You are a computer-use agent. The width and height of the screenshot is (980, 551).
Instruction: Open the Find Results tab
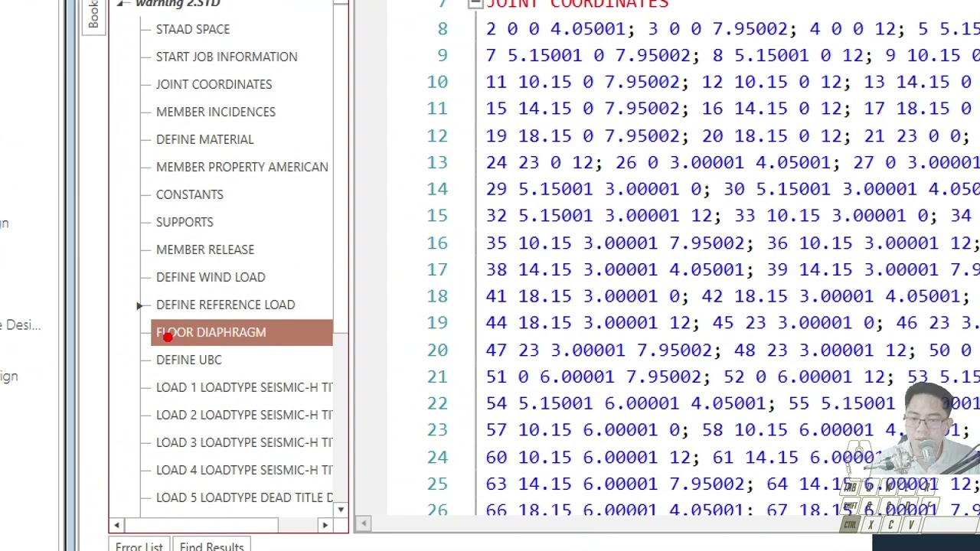pos(211,546)
